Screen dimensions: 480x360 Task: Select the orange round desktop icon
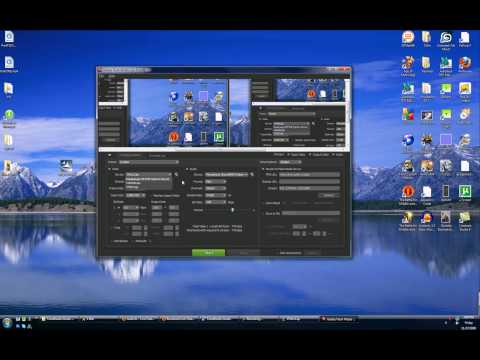pyautogui.click(x=407, y=193)
